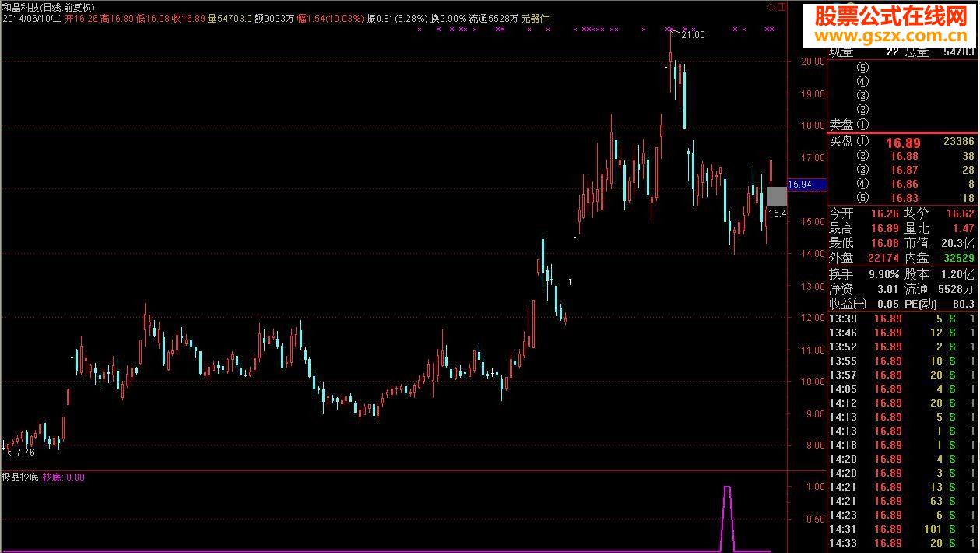Select the 14:33 trade row

901,543
